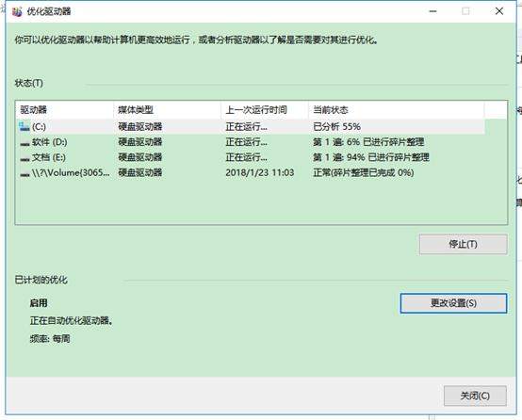Screen dimensions: 522x420
Task: Click status 第 1 遍: 6% 已进行碎片整理
Action: click(368, 142)
